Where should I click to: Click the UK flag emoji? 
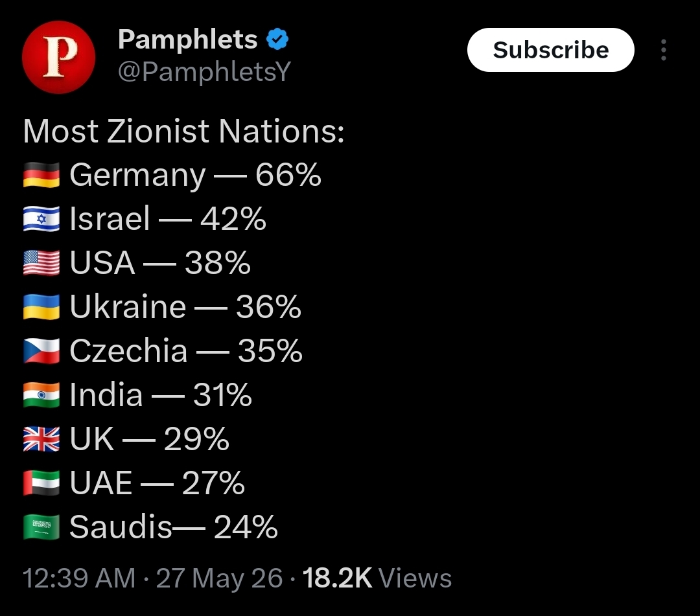41,439
